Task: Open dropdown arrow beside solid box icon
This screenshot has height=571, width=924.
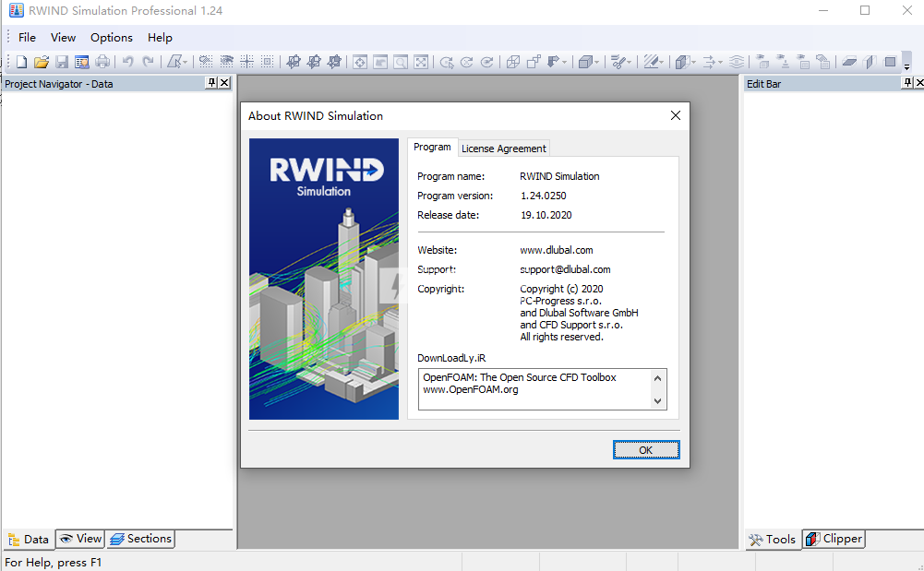Action: pos(596,63)
